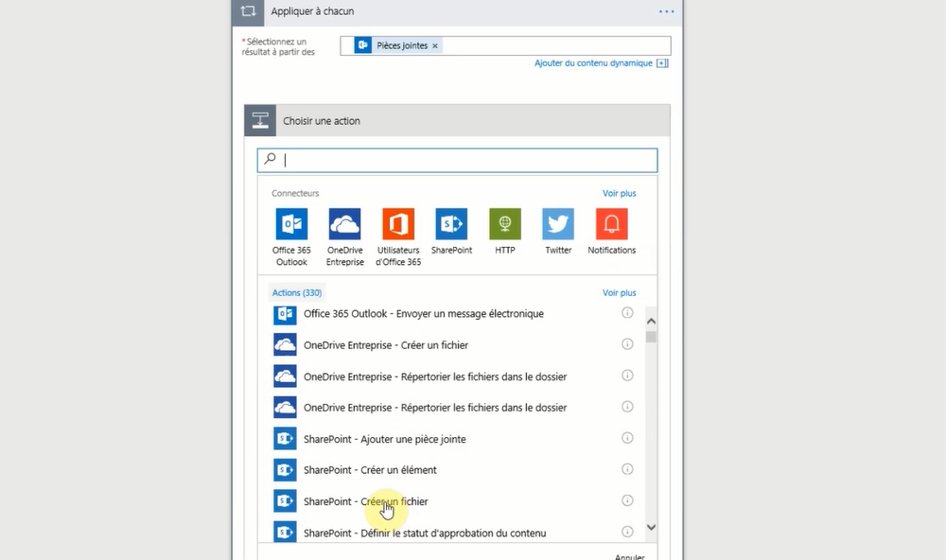Image resolution: width=946 pixels, height=560 pixels.
Task: Open the Office 365 Outlook connector
Action: 291,224
